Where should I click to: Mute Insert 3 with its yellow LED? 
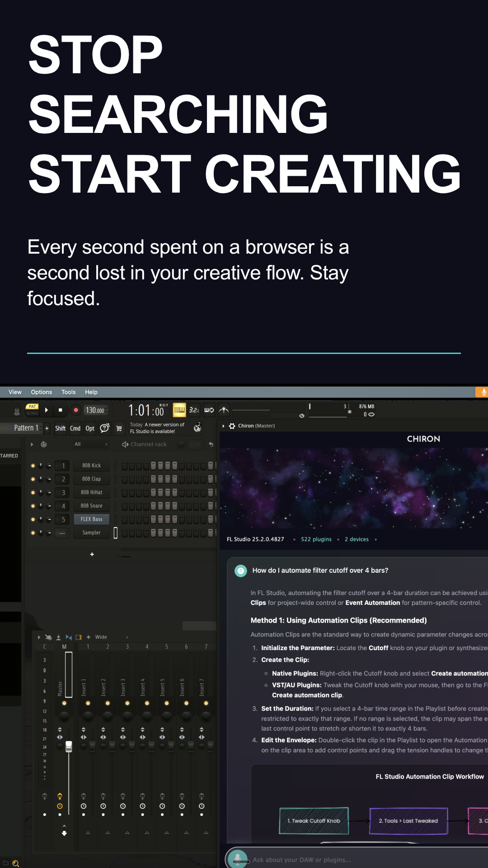coord(127,703)
